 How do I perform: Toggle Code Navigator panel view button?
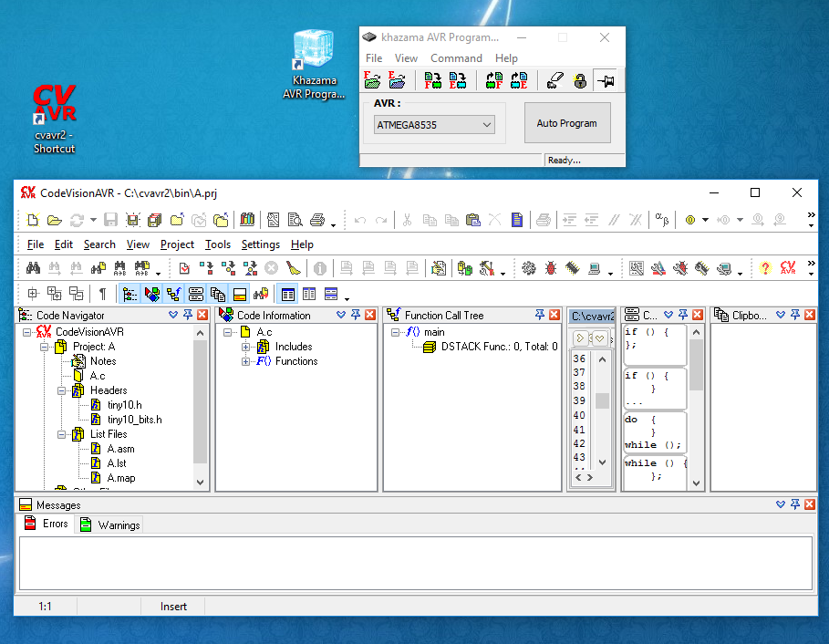coord(130,294)
